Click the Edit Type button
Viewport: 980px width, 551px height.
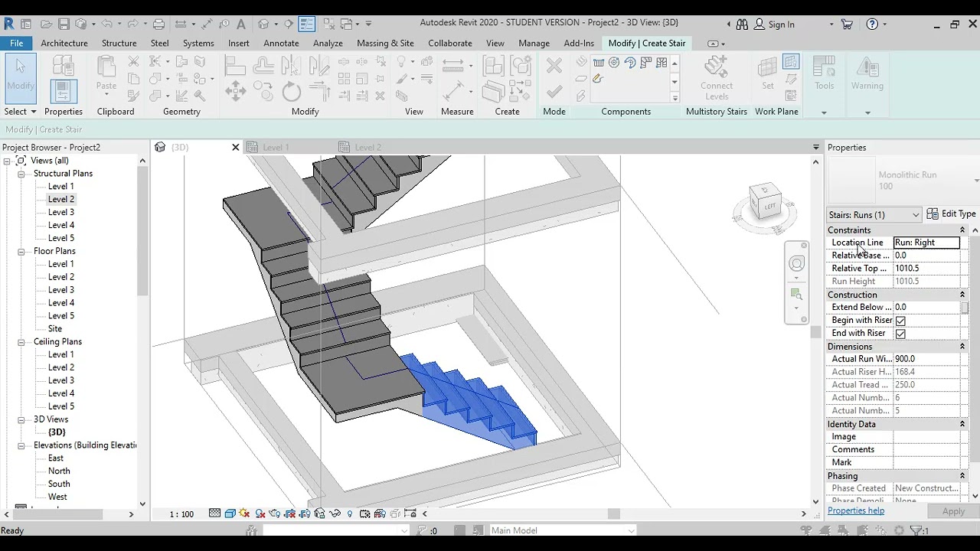pyautogui.click(x=951, y=214)
